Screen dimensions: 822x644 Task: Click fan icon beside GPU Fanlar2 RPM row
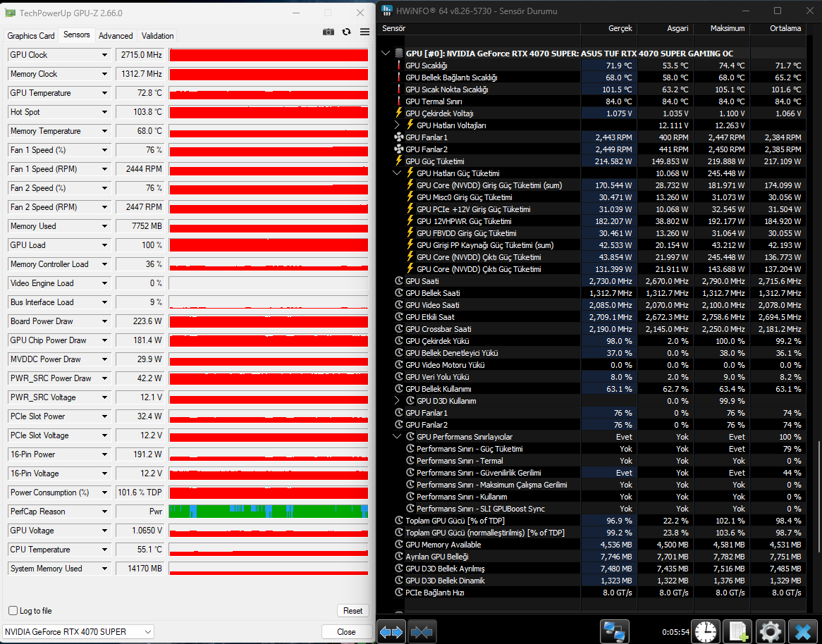(x=399, y=149)
